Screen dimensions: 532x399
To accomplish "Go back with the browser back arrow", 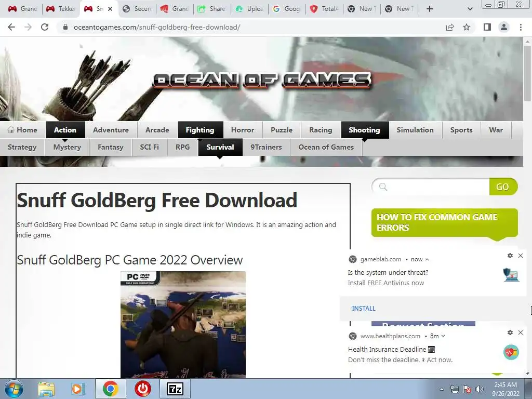I will pos(11,27).
